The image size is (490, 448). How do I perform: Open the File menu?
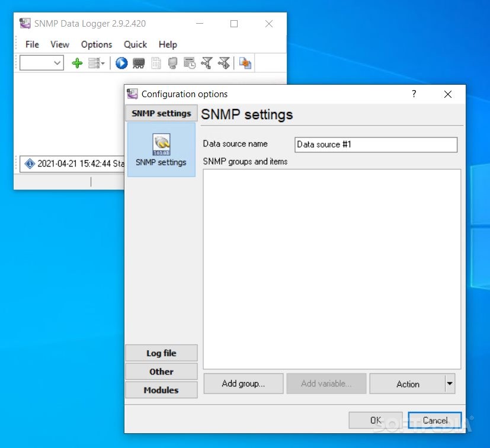coord(32,44)
